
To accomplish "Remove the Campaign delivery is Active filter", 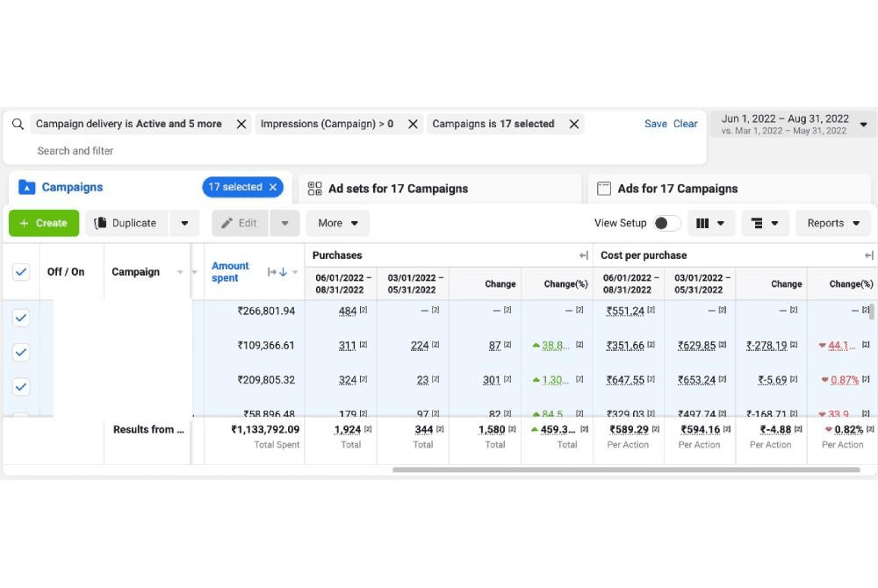I will point(241,125).
